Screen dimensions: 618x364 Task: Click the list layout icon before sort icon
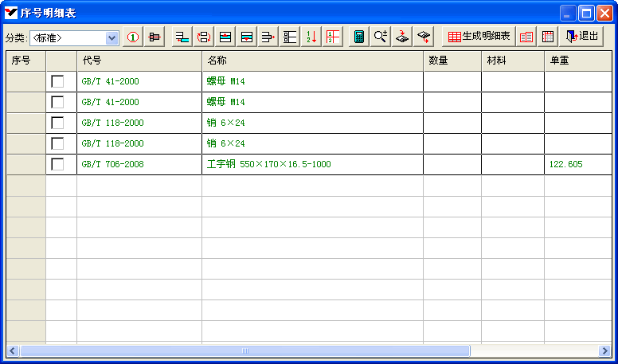tap(290, 37)
